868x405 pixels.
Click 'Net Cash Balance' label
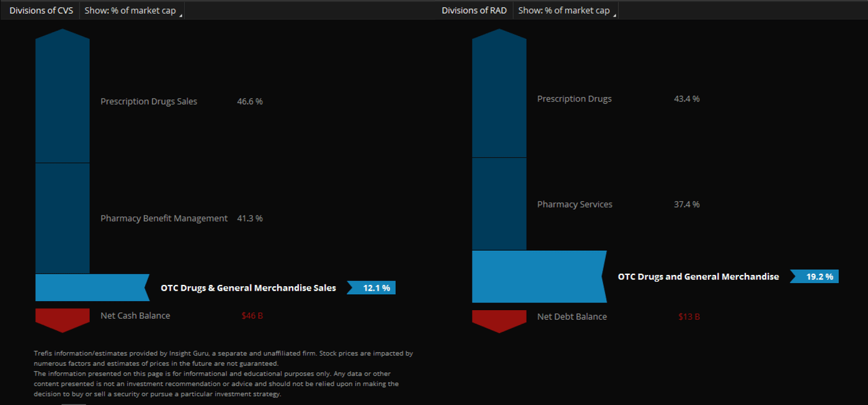[x=135, y=316]
